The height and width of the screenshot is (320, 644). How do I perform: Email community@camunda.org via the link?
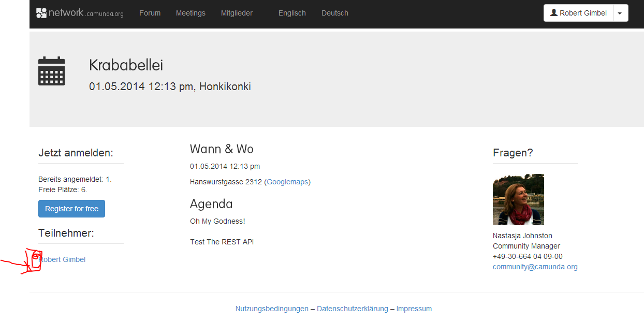pos(535,267)
